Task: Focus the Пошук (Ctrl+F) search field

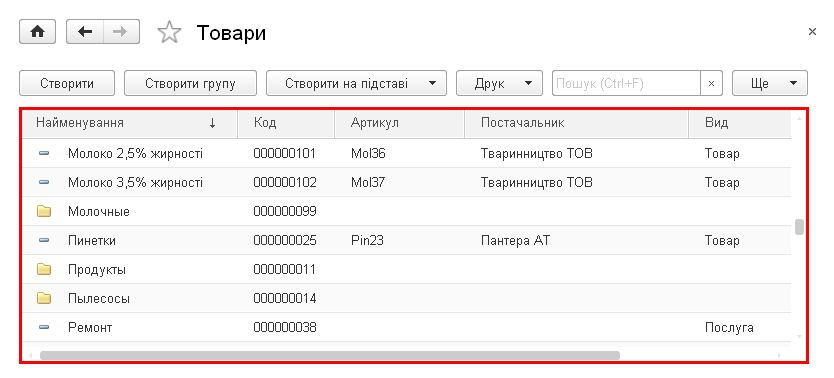Action: [x=627, y=83]
